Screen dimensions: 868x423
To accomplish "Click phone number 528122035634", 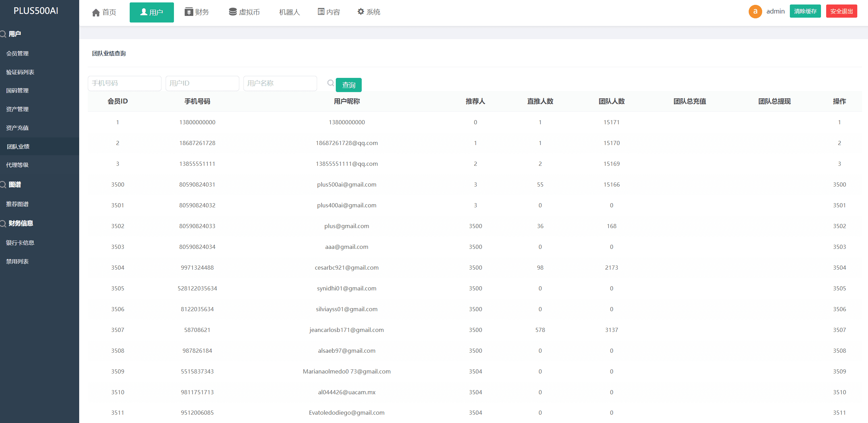I will click(197, 288).
